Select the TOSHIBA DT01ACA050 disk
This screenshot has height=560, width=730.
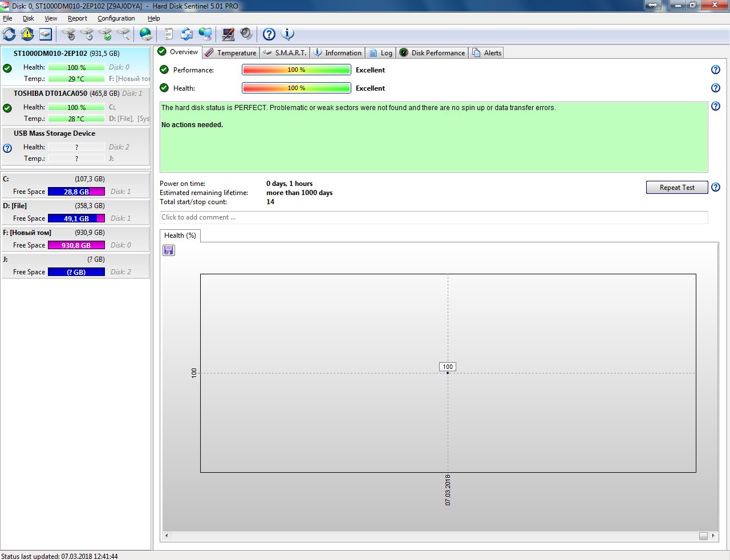point(51,94)
